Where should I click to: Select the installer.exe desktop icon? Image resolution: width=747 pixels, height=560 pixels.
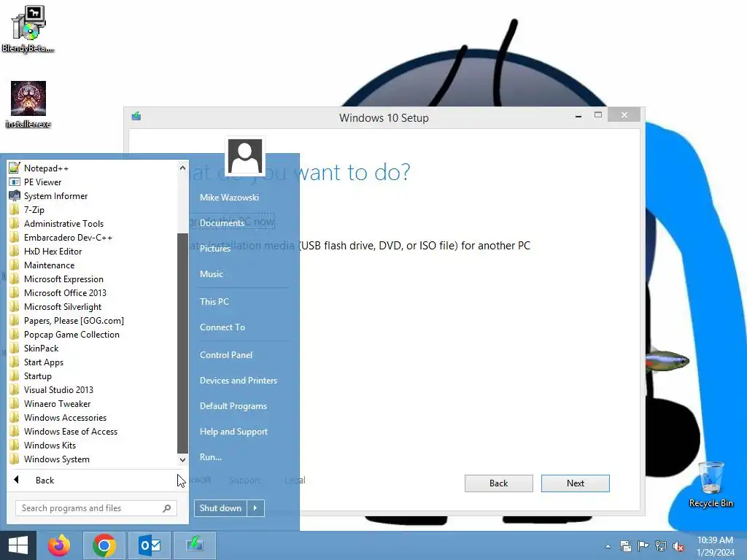click(28, 105)
